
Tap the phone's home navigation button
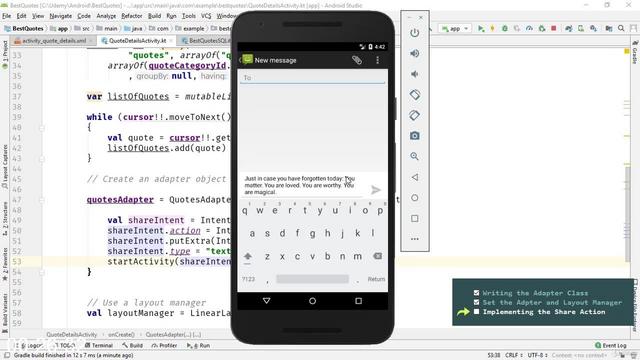point(312,301)
